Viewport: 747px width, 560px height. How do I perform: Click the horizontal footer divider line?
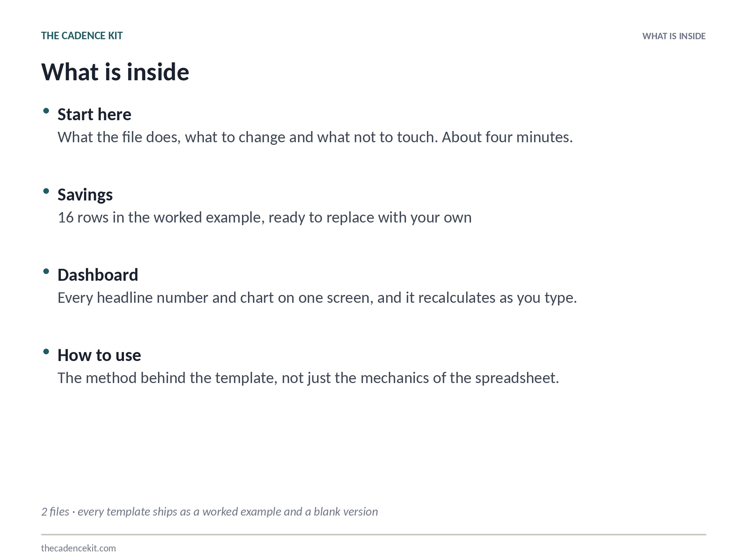[373, 535]
